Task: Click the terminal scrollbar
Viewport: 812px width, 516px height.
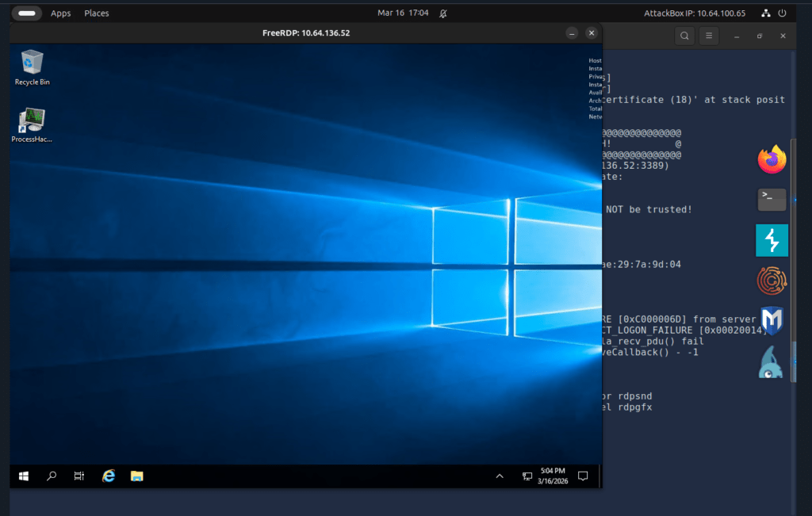Action: 793,260
